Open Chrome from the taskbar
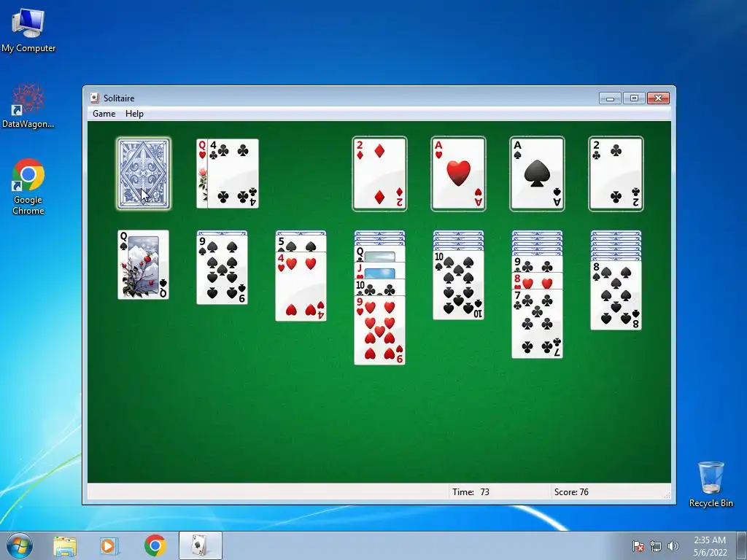Screen dimensions: 747x560 coord(155,545)
